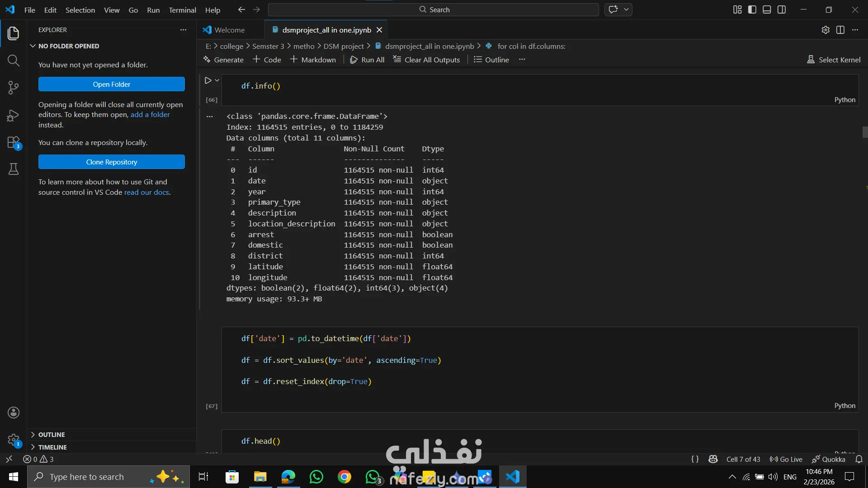Click the Search command center field
868x488 pixels.
click(x=433, y=9)
